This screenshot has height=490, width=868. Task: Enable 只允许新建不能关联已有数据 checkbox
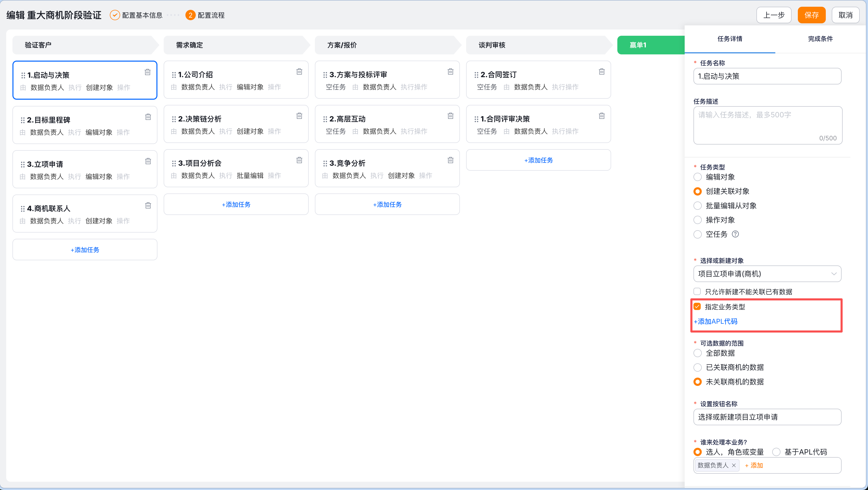(697, 291)
